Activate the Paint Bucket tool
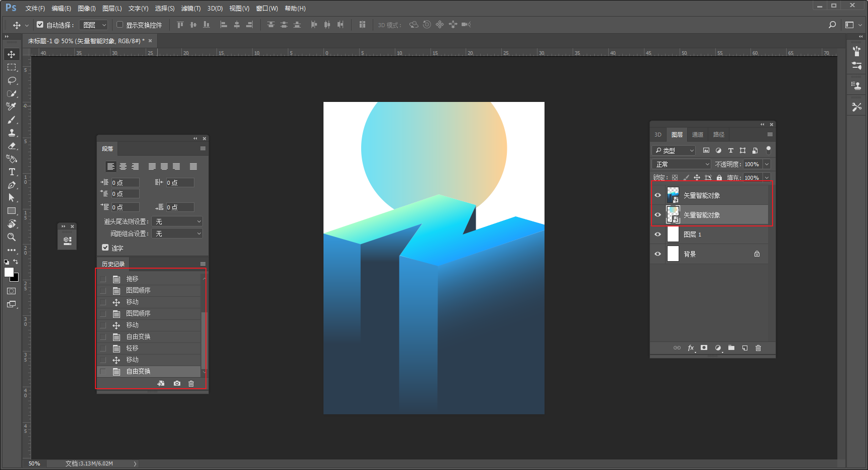 point(12,159)
